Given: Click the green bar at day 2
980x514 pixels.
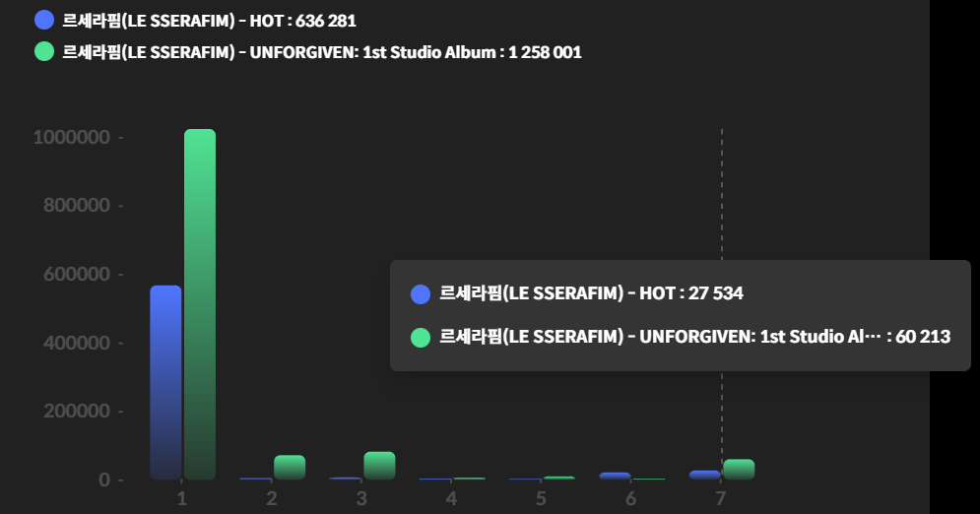Looking at the screenshot, I should 290,467.
